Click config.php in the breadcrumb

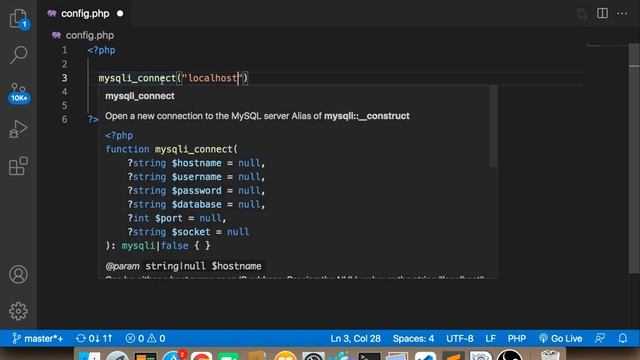pos(89,36)
